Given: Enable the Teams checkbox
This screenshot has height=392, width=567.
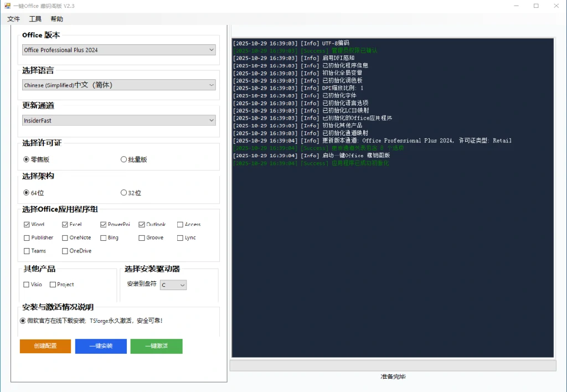Looking at the screenshot, I should pos(26,251).
